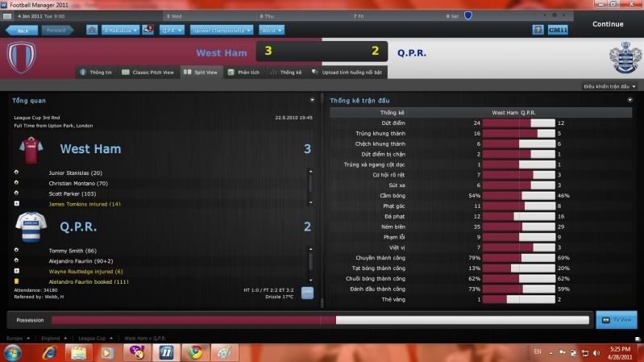Open the Q.P.R. club dropdown menu
Viewport: 644px width, 362px height.
172,30
